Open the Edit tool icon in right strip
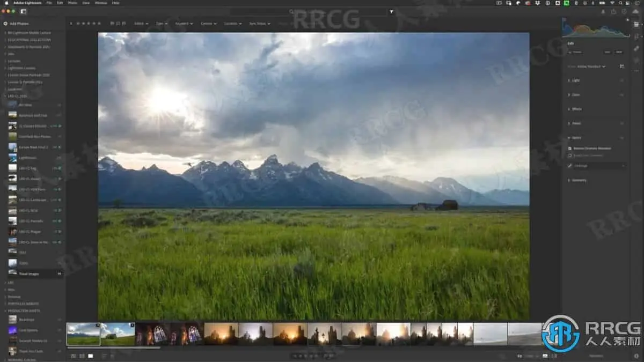This screenshot has width=644, height=362. (x=636, y=24)
